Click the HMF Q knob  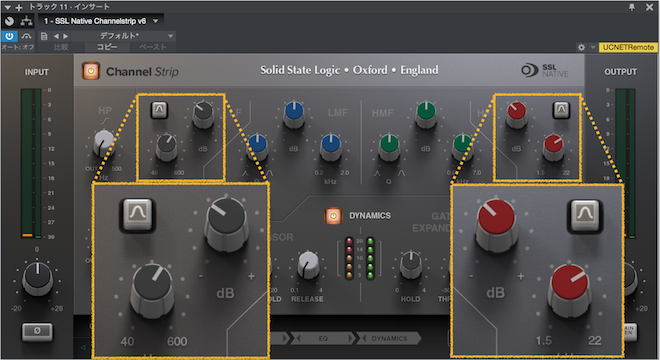click(x=389, y=147)
